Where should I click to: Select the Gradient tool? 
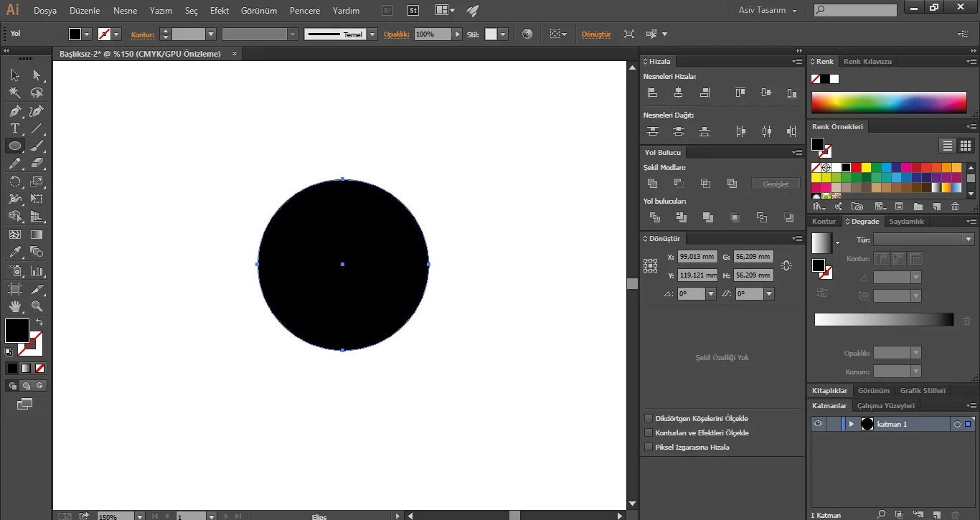coord(37,235)
